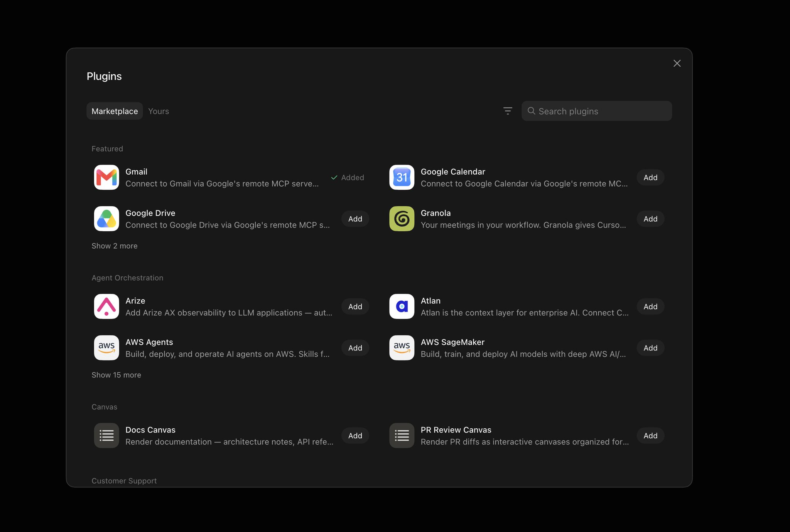The image size is (790, 532).
Task: Click the Docs Canvas plugin icon
Action: [106, 436]
